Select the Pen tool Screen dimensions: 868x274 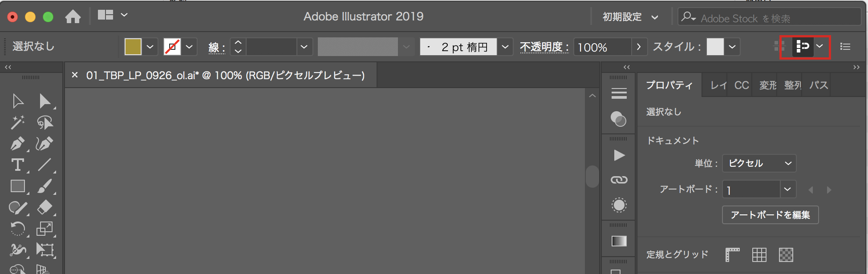click(x=17, y=144)
